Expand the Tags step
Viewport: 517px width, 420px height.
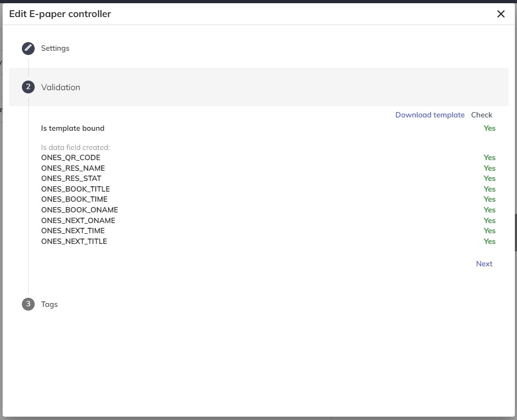click(x=49, y=304)
